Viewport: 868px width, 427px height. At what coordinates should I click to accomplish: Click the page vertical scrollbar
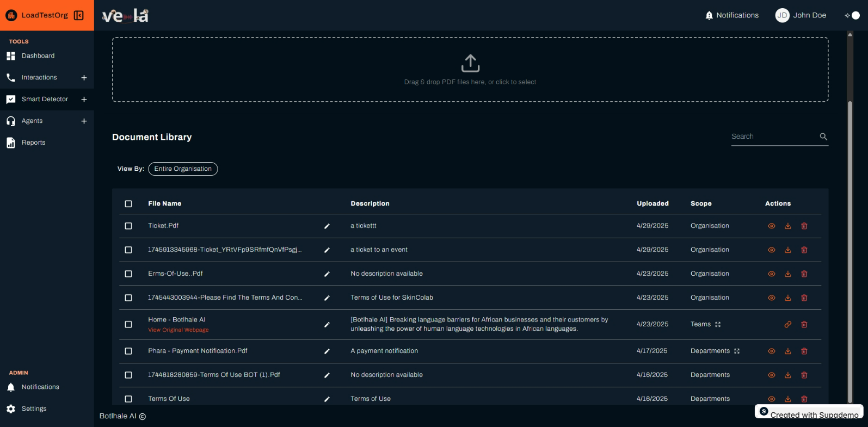[850, 252]
